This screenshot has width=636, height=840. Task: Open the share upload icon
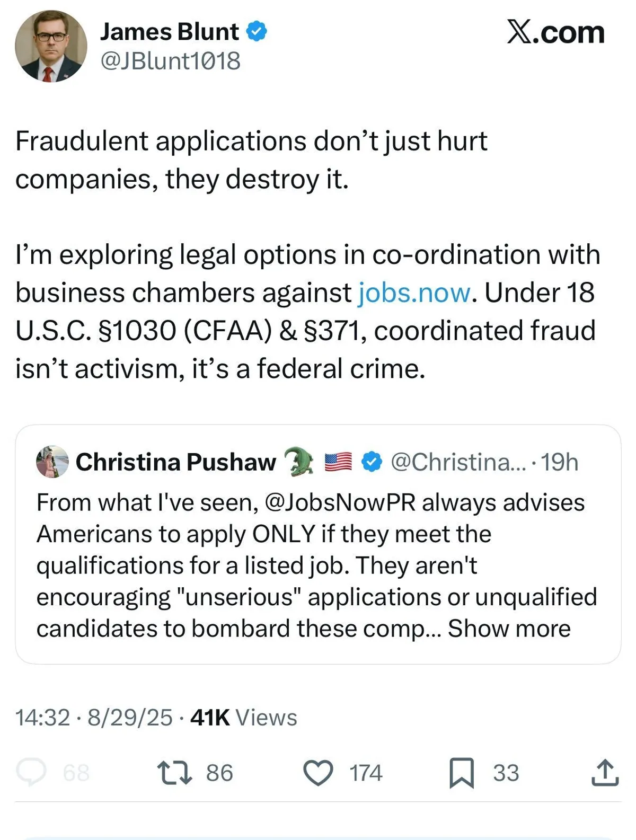coord(605,772)
